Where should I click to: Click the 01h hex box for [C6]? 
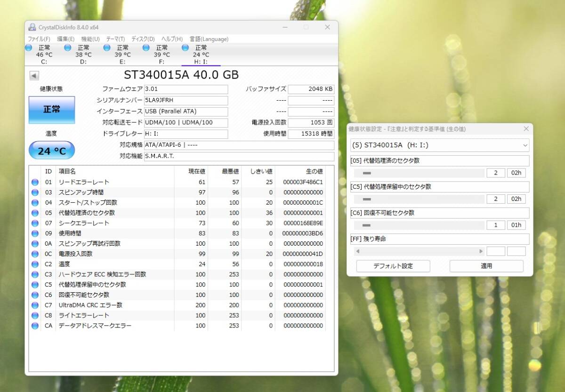[517, 225]
